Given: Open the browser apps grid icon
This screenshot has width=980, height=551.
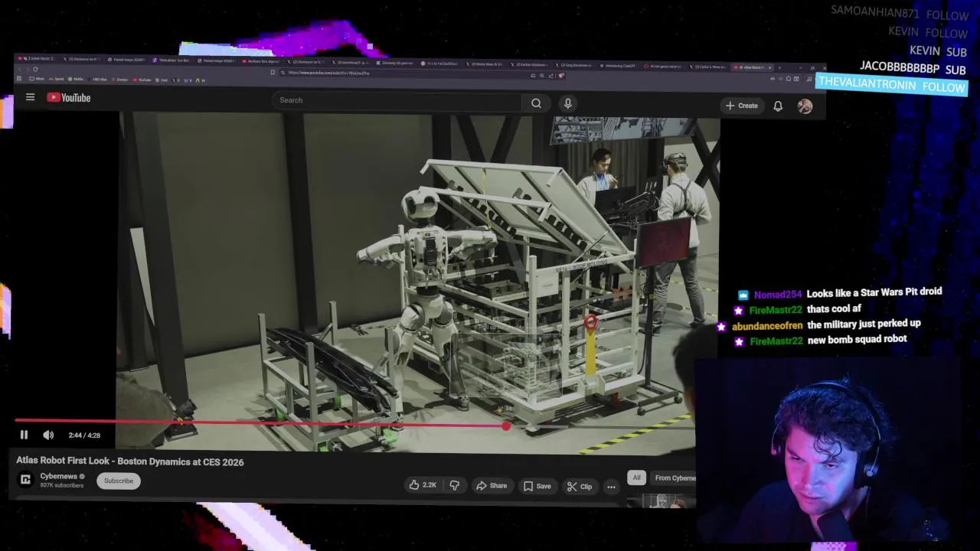Looking at the screenshot, I should point(19,78).
